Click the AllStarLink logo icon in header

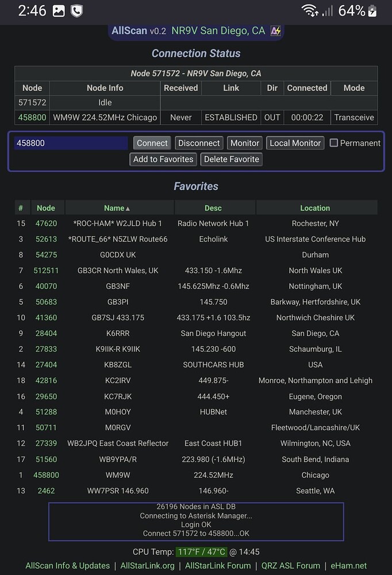[x=275, y=31]
